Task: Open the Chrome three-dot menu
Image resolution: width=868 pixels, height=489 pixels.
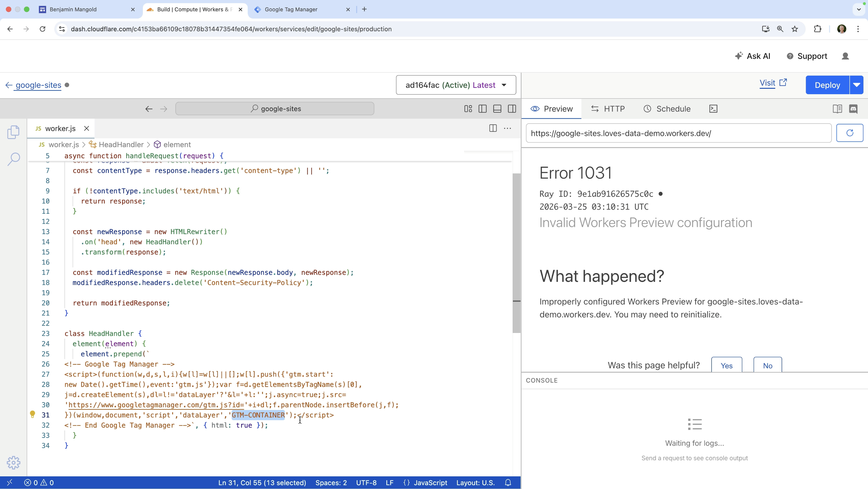Action: (858, 29)
